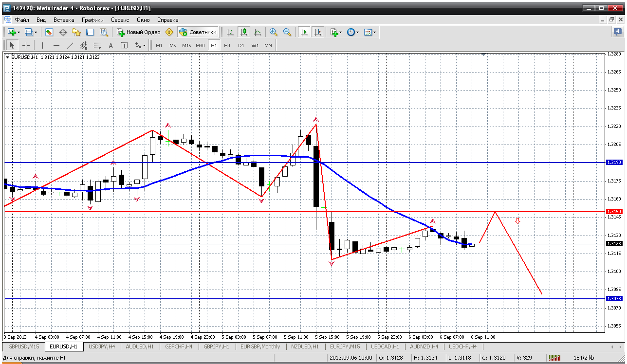Viewport: 627px width, 364px height.
Task: Toggle the Navigator folder-star icon
Action: tap(76, 32)
